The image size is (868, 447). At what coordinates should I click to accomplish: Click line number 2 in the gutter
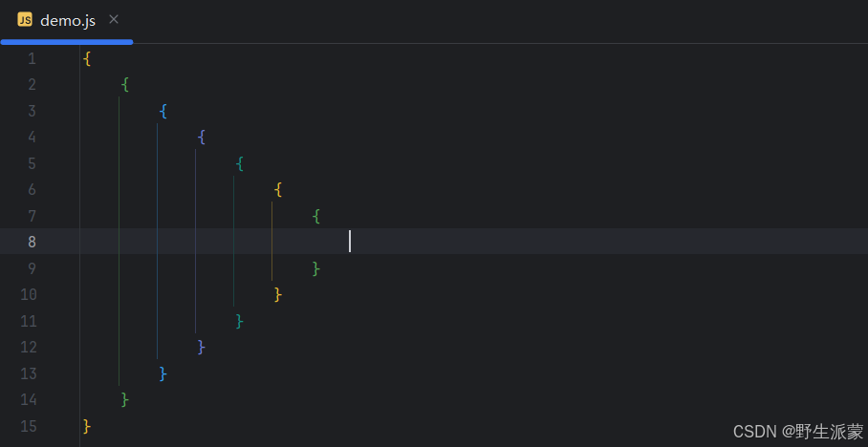33,85
